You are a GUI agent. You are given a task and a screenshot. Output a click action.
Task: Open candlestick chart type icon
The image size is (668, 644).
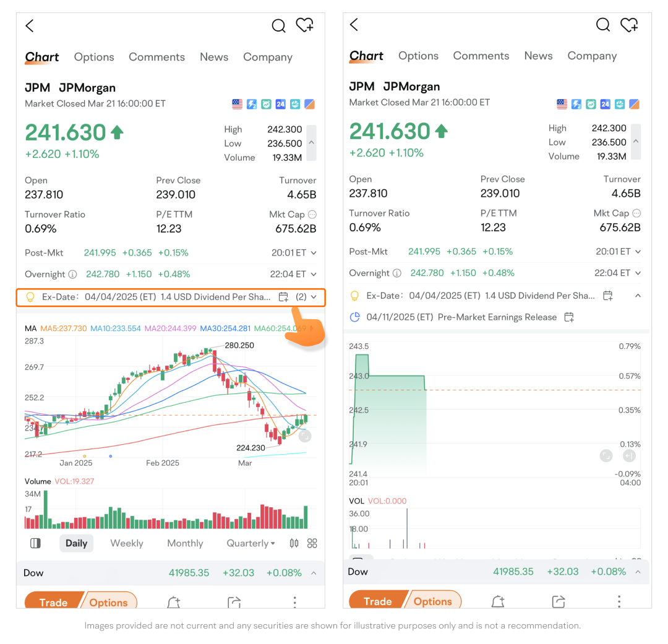[294, 543]
